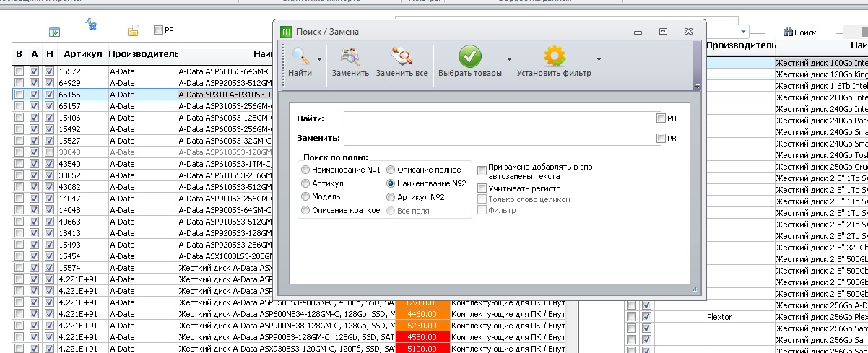Click the green arrow icon above the left table
Image resolution: width=868 pixels, height=353 pixels.
point(54,31)
